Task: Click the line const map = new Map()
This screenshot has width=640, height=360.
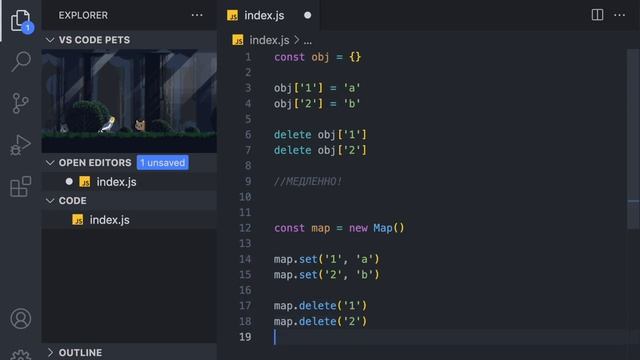Action: pos(339,228)
